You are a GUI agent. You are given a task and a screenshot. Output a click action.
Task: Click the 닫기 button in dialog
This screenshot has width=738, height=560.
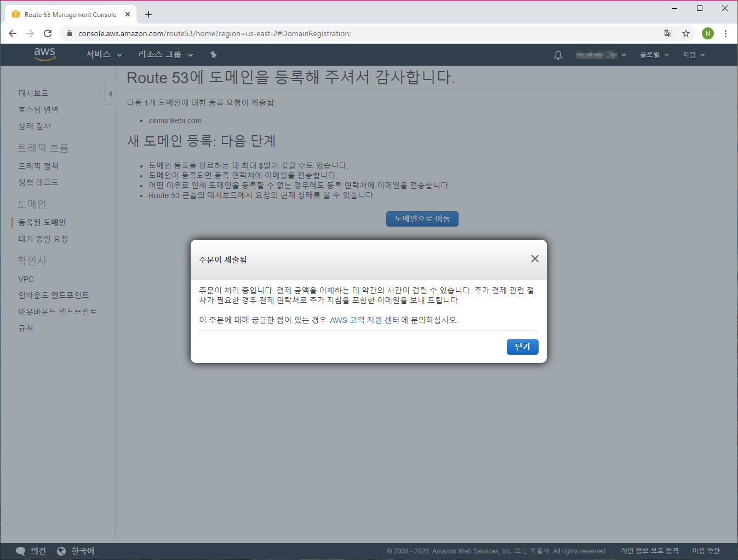pos(523,347)
